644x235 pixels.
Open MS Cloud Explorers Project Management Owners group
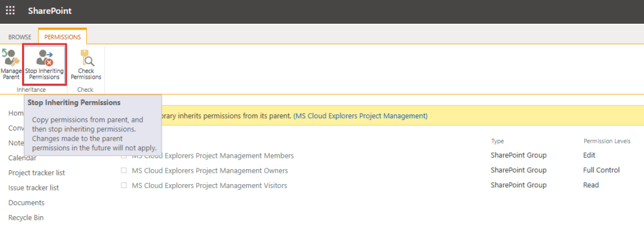(x=210, y=171)
